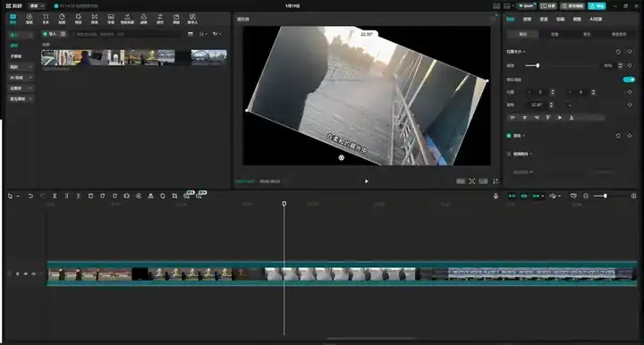Click the timeline zoom slider handle
This screenshot has width=644, height=345.
click(x=605, y=196)
